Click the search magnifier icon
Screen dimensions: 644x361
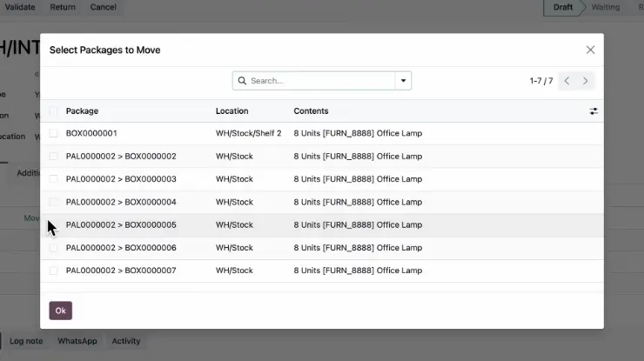(241, 81)
